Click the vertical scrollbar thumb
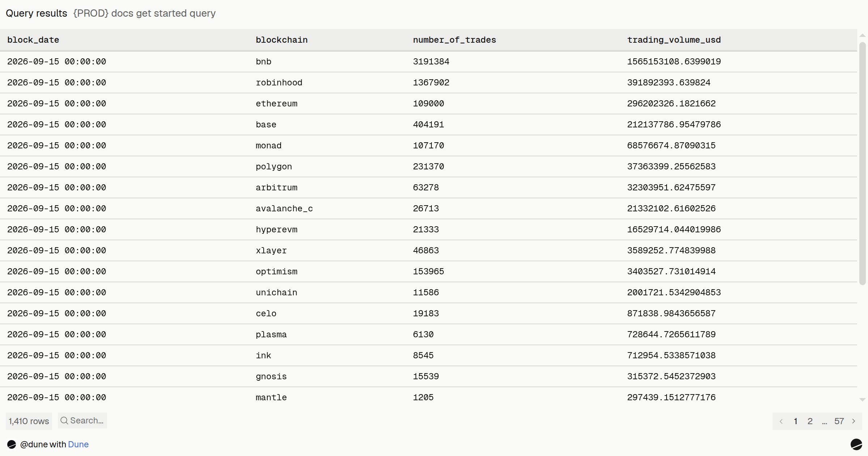 [x=863, y=164]
